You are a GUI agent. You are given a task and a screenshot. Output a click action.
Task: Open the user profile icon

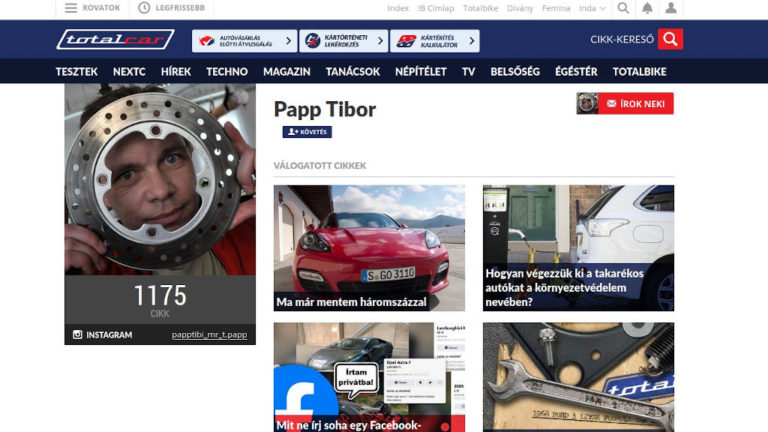(671, 8)
